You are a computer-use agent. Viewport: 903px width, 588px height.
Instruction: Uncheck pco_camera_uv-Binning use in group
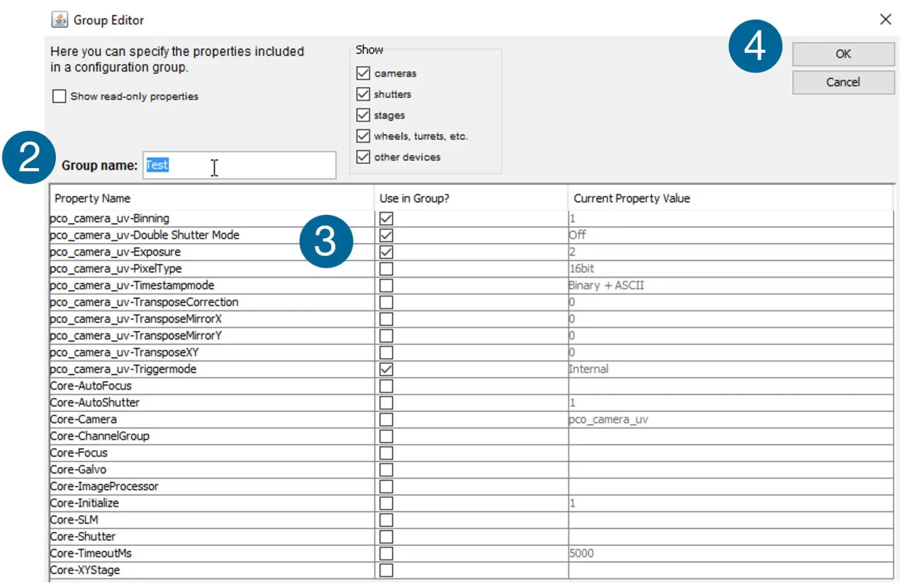[x=386, y=219]
